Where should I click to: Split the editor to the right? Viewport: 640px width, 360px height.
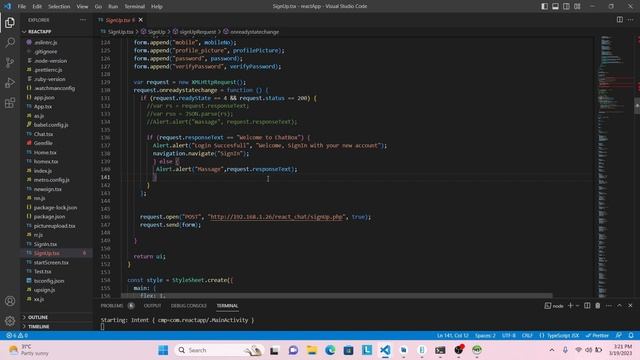click(620, 20)
